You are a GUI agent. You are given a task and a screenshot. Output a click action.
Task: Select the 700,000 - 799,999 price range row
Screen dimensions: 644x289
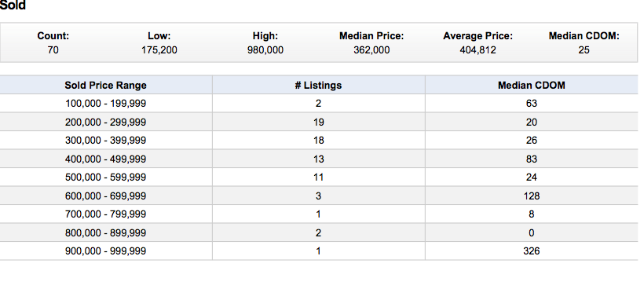(x=319, y=214)
